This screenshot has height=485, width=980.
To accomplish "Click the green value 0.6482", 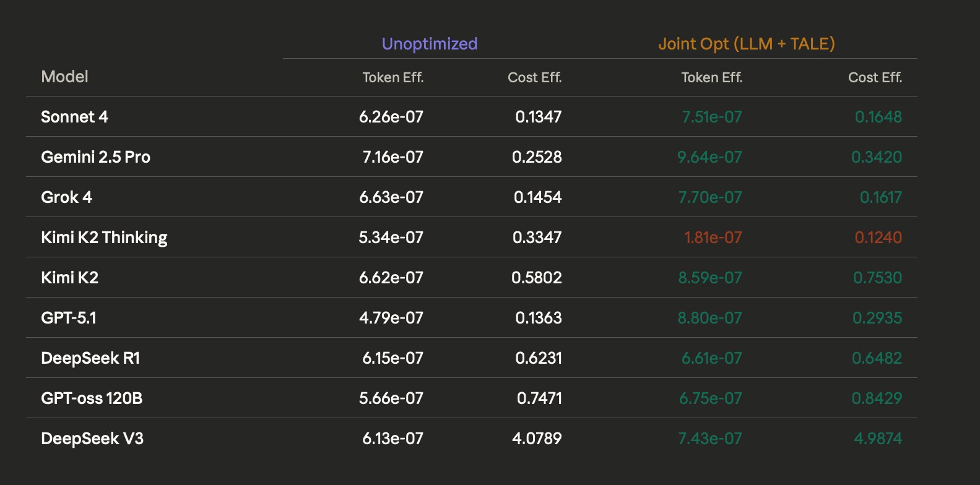I will pos(877,358).
